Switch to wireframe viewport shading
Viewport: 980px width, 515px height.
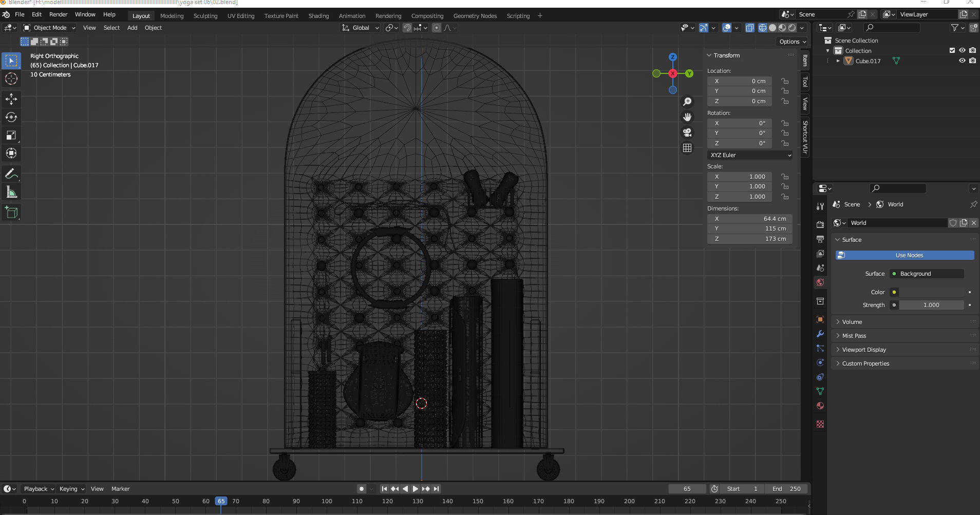[x=763, y=28]
